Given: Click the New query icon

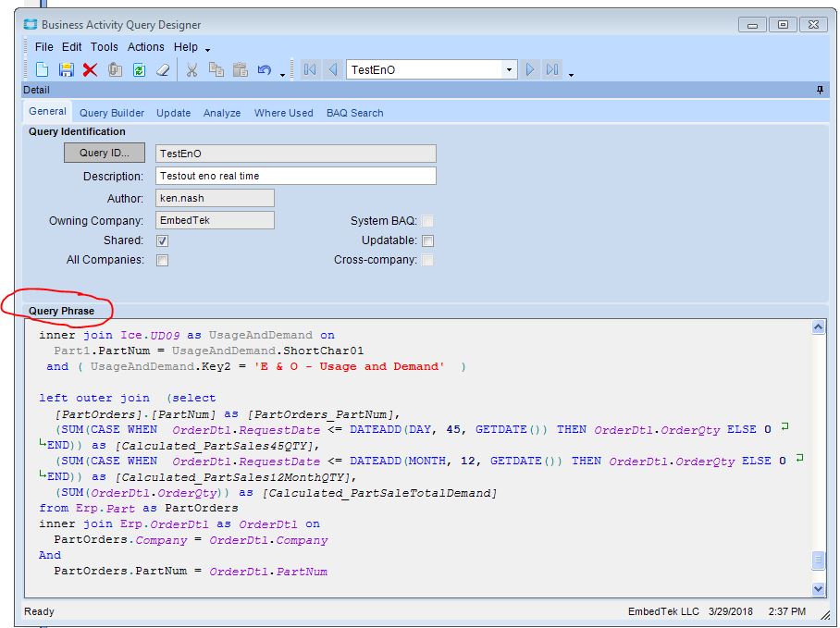Looking at the screenshot, I should click(x=42, y=69).
